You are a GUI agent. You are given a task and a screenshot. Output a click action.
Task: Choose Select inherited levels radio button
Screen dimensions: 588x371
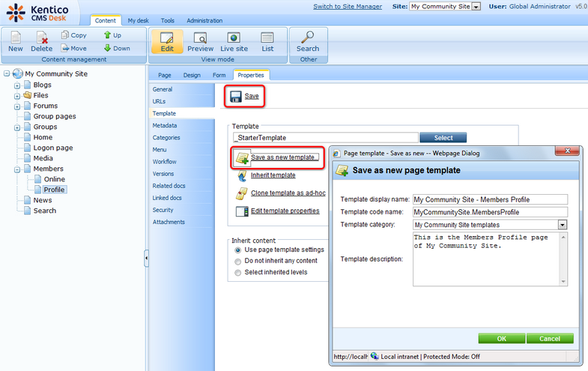coord(238,273)
